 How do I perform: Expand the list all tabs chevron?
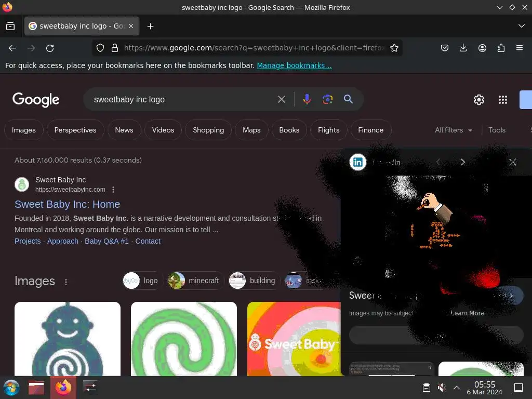522,26
